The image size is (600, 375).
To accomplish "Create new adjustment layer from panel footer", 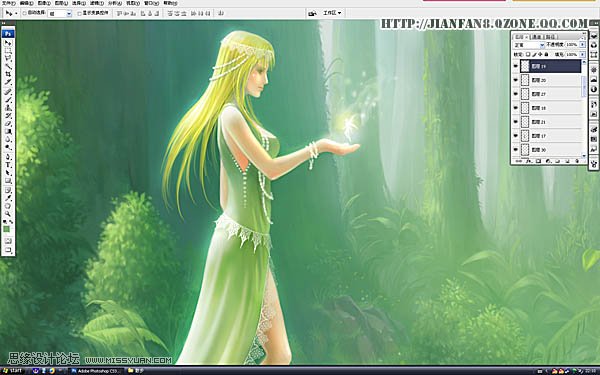I will 548,161.
